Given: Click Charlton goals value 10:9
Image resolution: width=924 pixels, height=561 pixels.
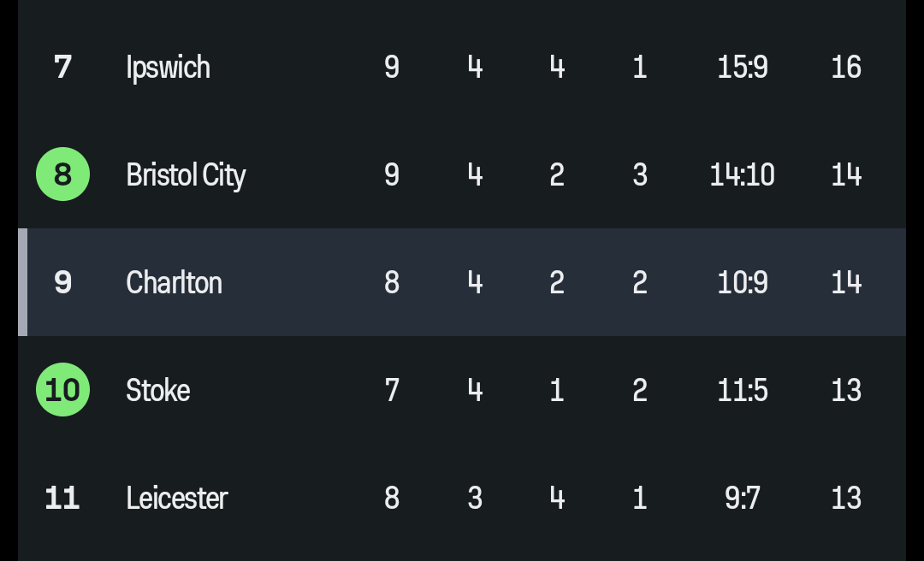Looking at the screenshot, I should [x=742, y=282].
